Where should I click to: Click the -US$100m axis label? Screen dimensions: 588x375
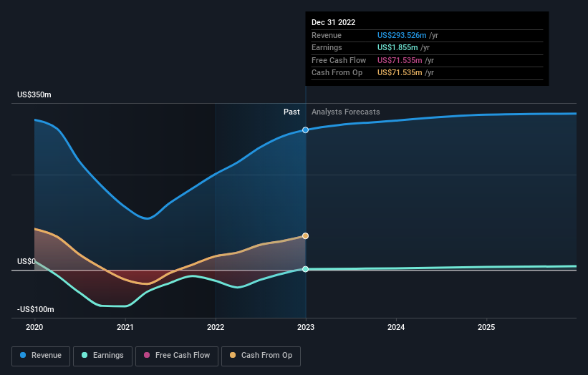coord(36,309)
